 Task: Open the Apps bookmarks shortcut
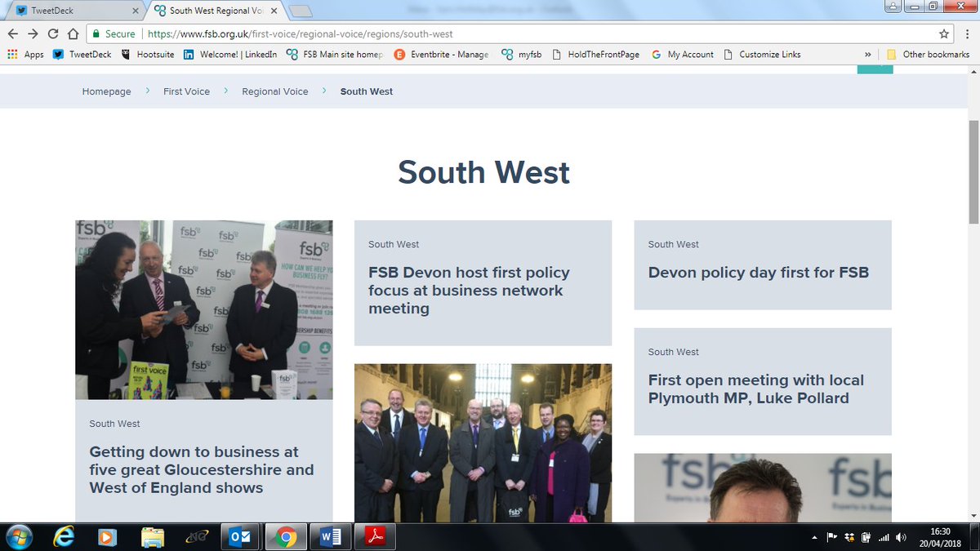tap(26, 55)
